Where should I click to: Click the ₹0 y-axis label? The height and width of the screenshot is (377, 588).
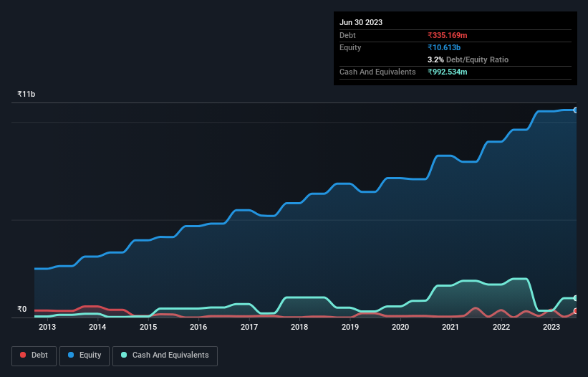[x=21, y=309]
